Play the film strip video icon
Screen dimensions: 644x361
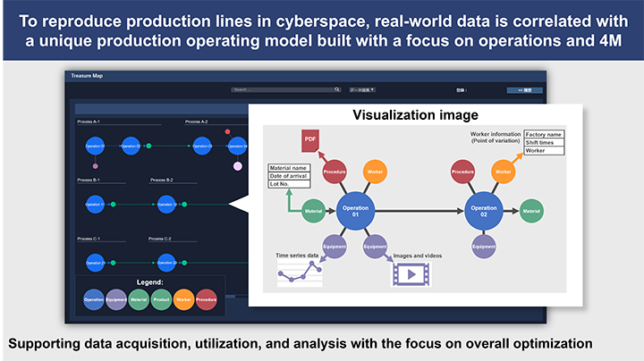pyautogui.click(x=411, y=274)
